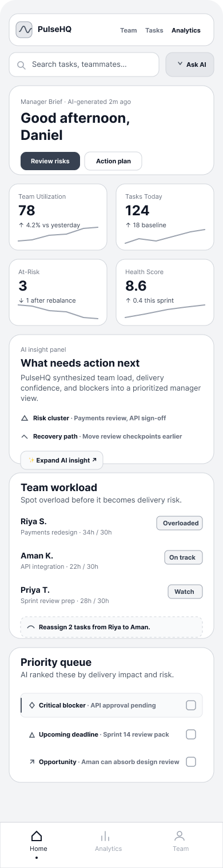This screenshot has width=223, height=868.
Task: Click 'API approval pending' text
Action: (123, 705)
